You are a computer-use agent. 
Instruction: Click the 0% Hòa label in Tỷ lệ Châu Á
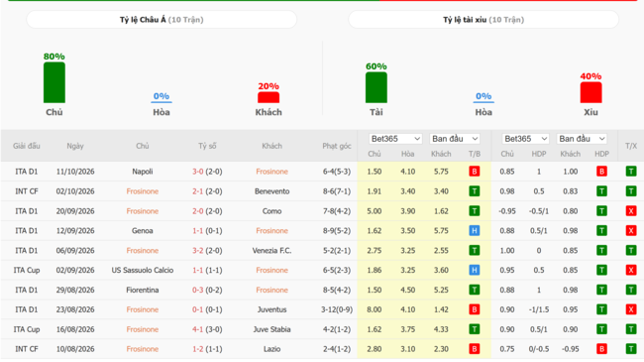[161, 96]
